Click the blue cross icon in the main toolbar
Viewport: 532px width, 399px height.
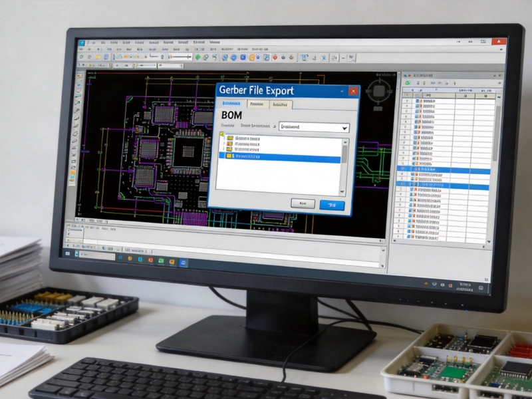pyautogui.click(x=324, y=58)
